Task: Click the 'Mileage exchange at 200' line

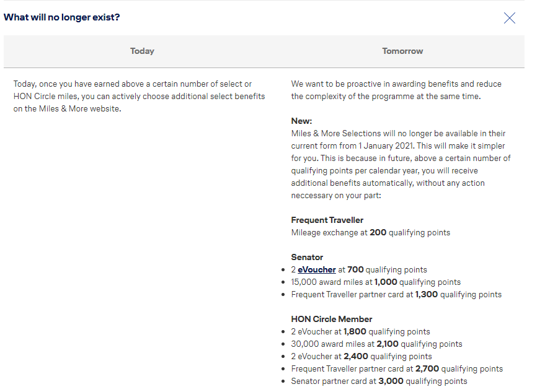Action: [x=370, y=232]
